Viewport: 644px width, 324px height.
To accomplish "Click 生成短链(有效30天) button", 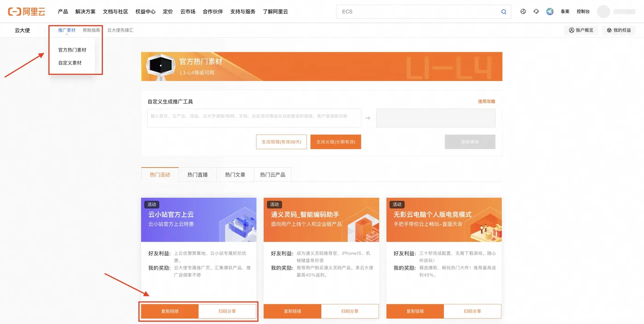I will 282,142.
